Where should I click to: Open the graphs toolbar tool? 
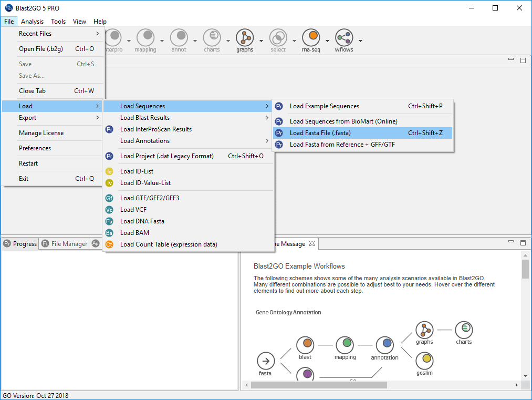pyautogui.click(x=245, y=37)
